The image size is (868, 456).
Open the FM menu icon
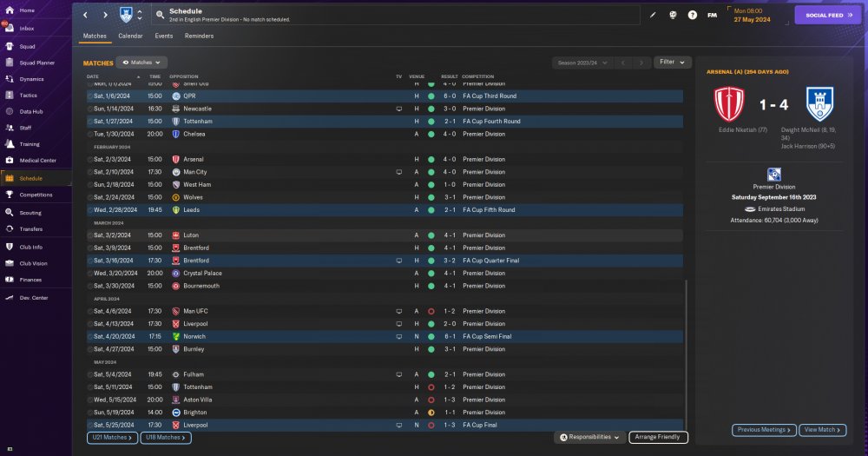point(712,15)
